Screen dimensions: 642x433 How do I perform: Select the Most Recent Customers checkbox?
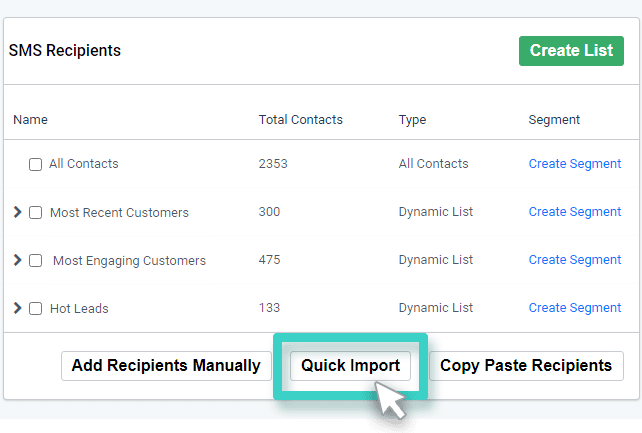tap(35, 212)
